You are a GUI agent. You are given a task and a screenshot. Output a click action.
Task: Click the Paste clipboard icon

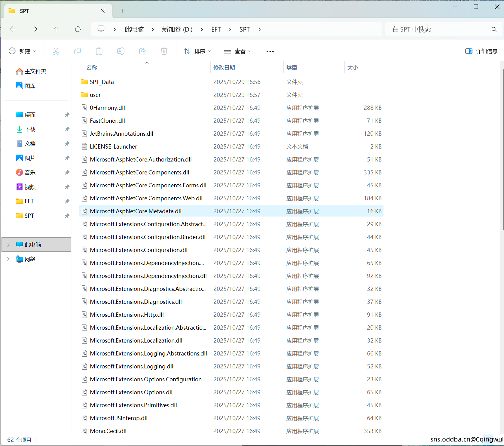(99, 51)
